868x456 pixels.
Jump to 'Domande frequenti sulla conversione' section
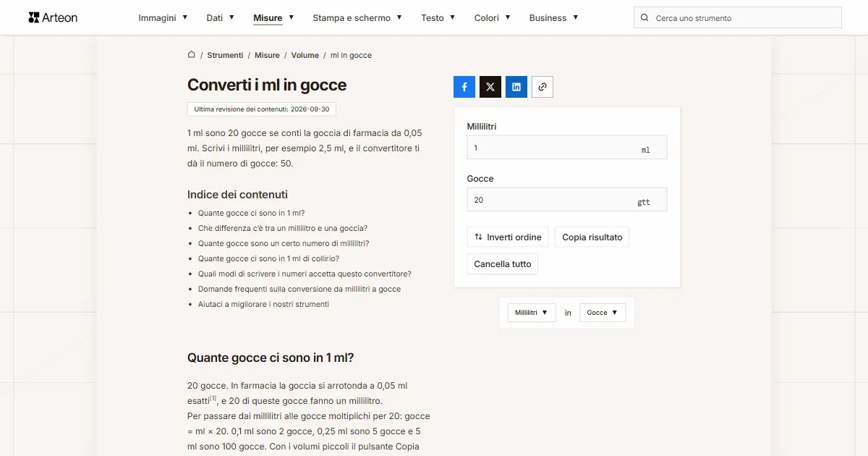point(299,289)
